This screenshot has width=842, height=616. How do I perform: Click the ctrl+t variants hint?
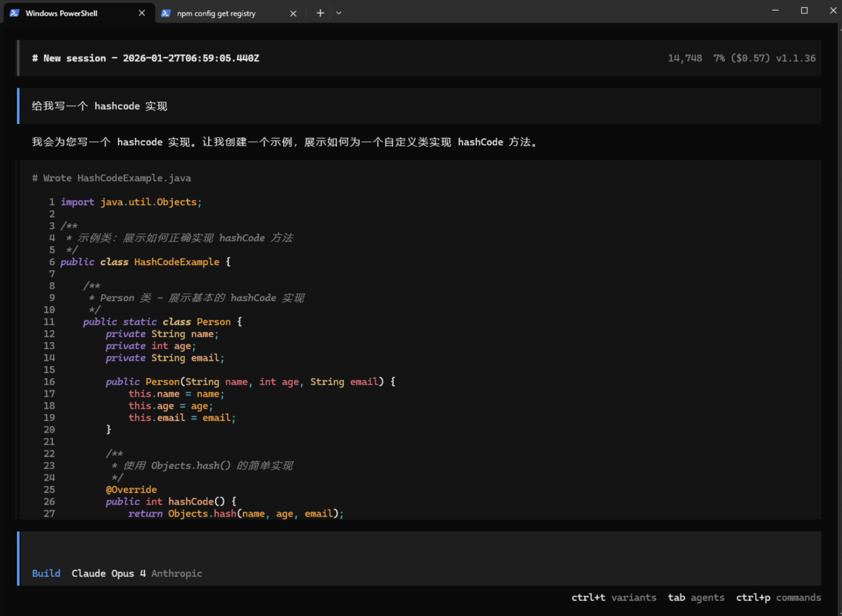(614, 598)
